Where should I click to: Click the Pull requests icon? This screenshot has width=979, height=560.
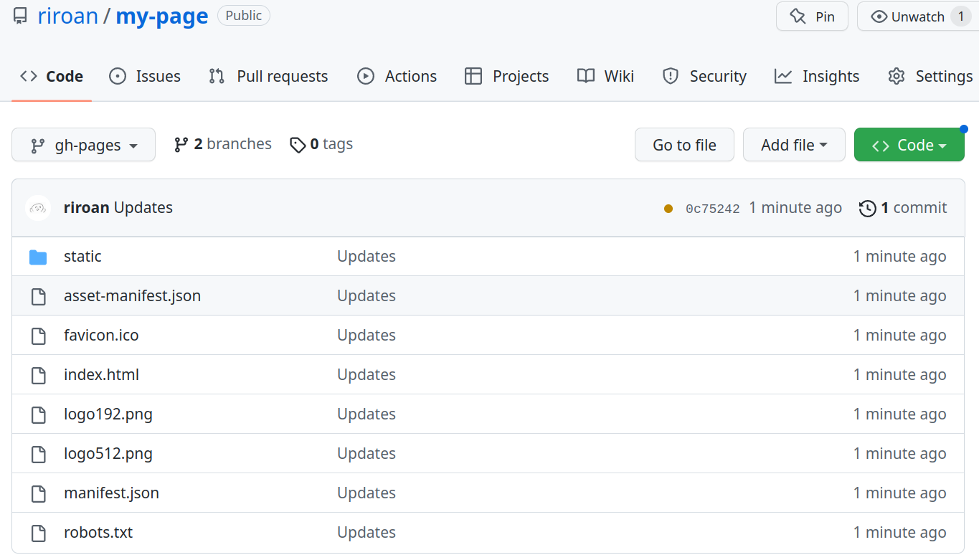(x=217, y=76)
